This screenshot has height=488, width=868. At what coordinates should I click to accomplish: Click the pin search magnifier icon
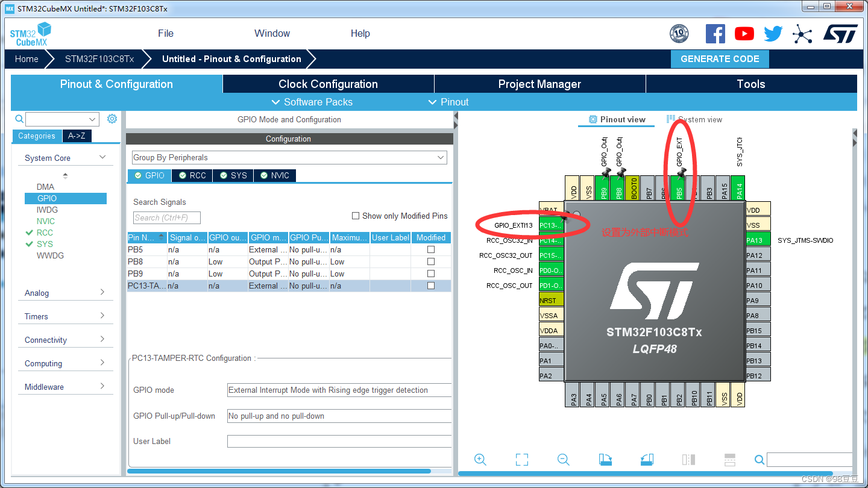[x=759, y=460]
